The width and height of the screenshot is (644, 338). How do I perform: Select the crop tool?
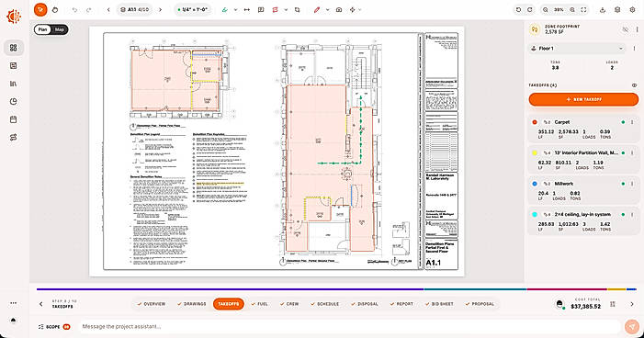click(x=297, y=9)
